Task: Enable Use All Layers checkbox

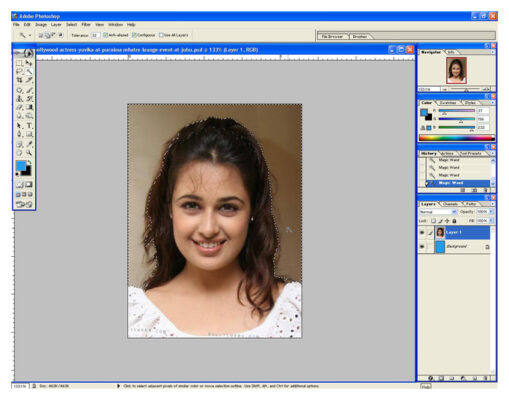Action: tap(161, 35)
